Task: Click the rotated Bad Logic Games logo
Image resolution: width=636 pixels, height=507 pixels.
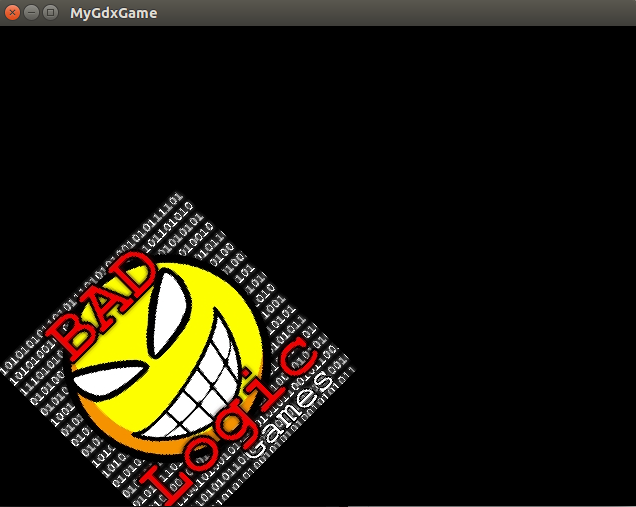Action: click(178, 350)
